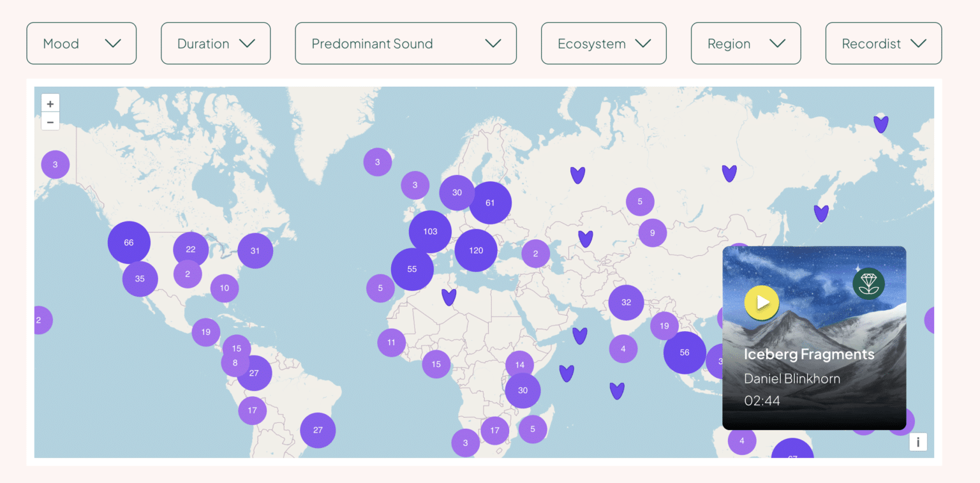This screenshot has height=483, width=980.
Task: Open the Region filter dropdown
Action: click(x=746, y=43)
